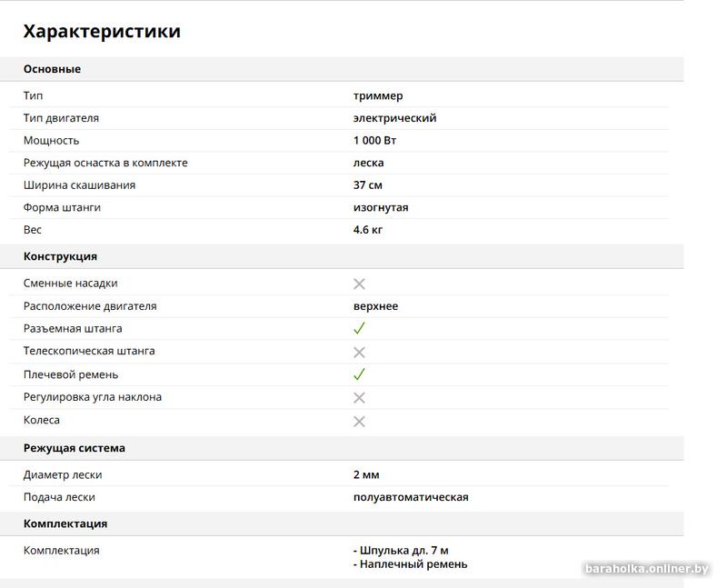Viewport: 727px width, 588px height.
Task: Select the Конструкция section header
Action: click(x=60, y=256)
